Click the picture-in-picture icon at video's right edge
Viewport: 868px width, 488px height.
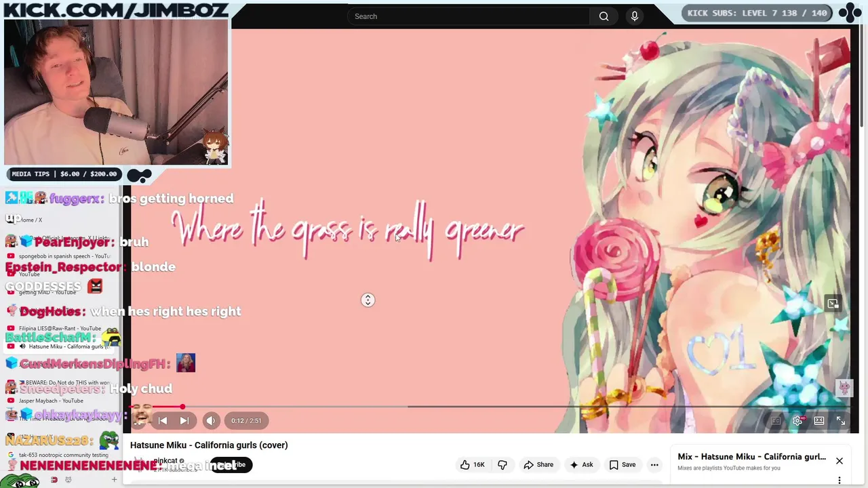coord(833,304)
